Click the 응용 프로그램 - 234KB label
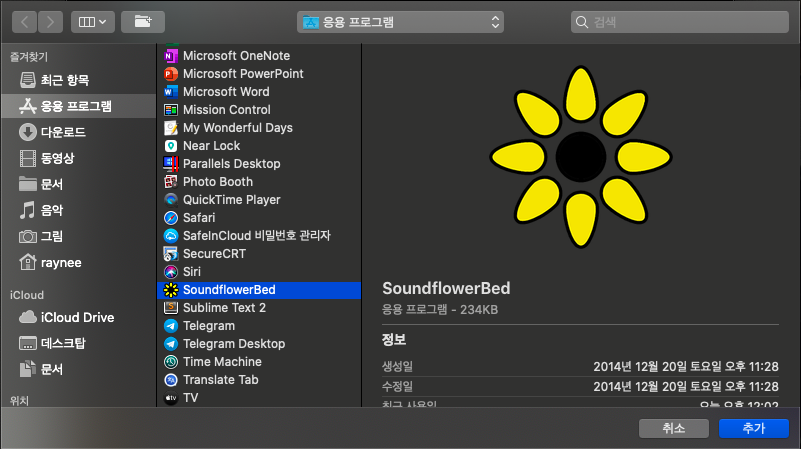The image size is (801, 449). pyautogui.click(x=440, y=310)
